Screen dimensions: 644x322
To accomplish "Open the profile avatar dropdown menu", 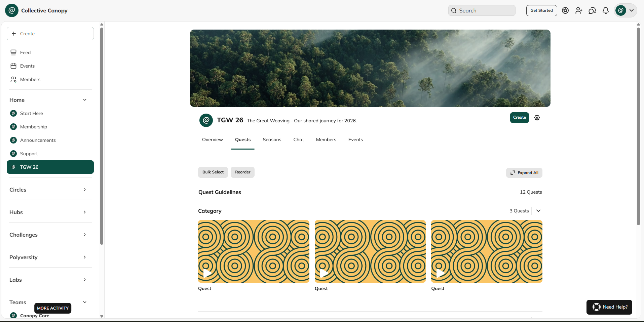I will coord(625,10).
